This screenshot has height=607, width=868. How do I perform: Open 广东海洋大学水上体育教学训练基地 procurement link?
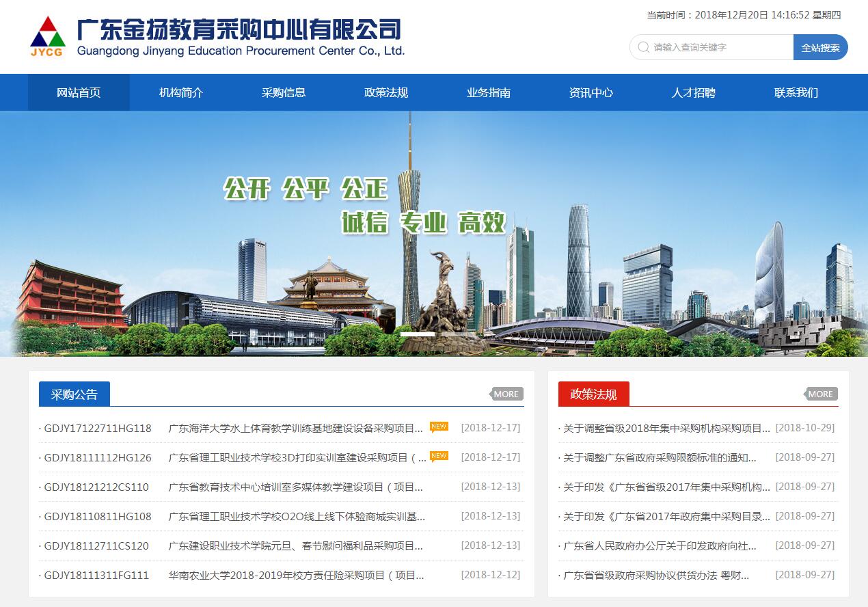[x=295, y=429]
